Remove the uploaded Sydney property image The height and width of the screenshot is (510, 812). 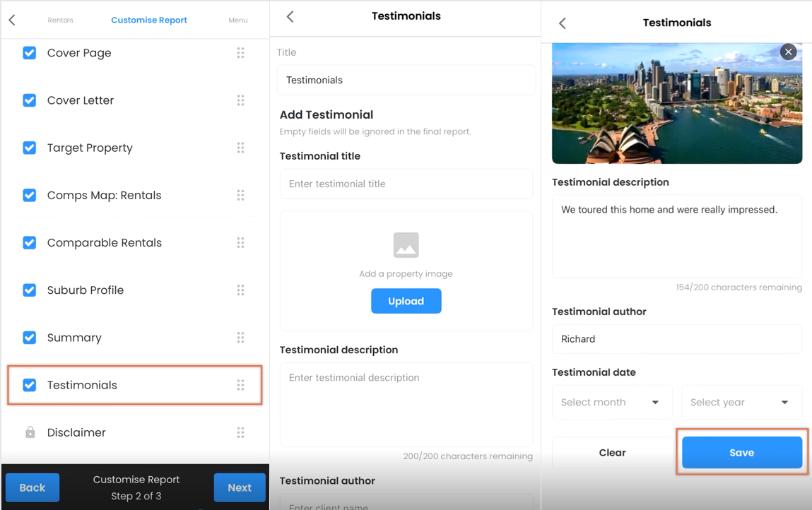788,52
